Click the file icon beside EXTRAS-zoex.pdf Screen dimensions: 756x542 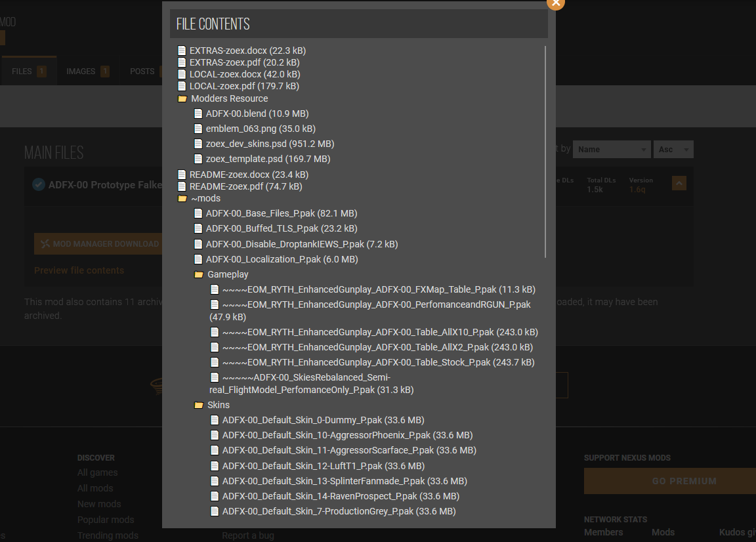[182, 62]
